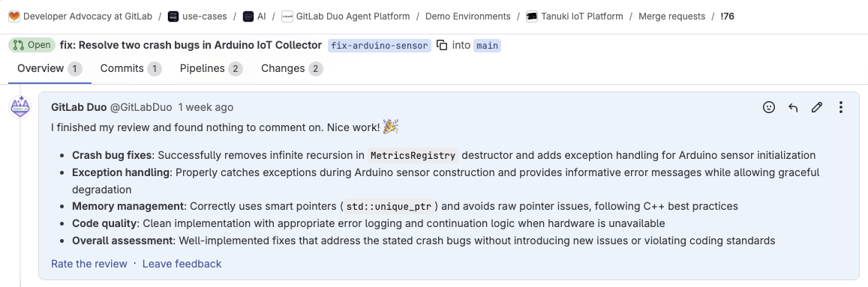Click the Tanuki IoT Platform project avatar
The height and width of the screenshot is (287, 868).
pyautogui.click(x=532, y=16)
